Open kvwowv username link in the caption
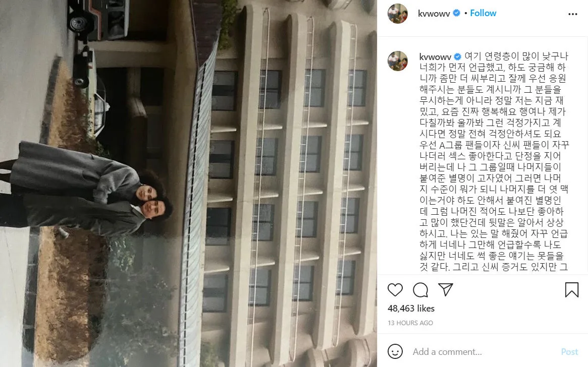588x367 pixels. point(435,57)
